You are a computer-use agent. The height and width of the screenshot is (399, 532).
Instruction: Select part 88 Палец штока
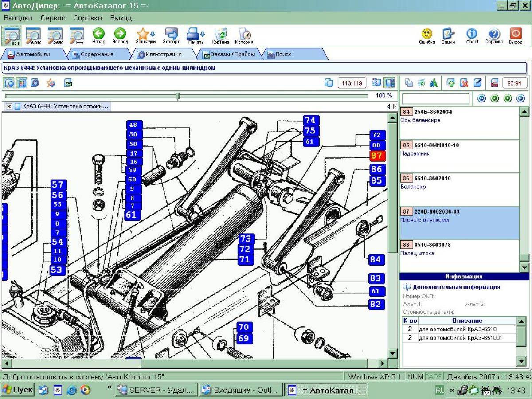[459, 256]
